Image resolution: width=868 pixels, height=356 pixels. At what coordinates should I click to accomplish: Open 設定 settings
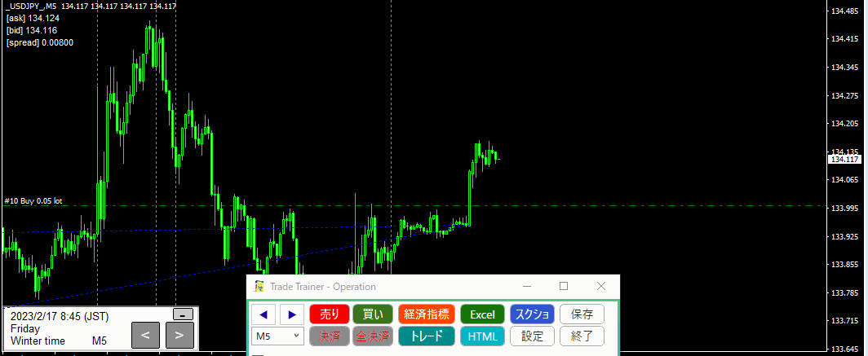point(533,336)
